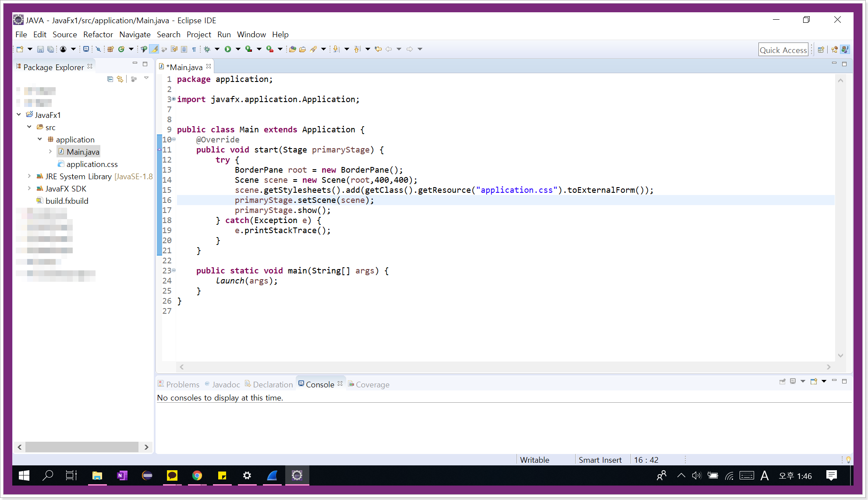
Task: Minimize the editor area pane
Action: pos(834,64)
